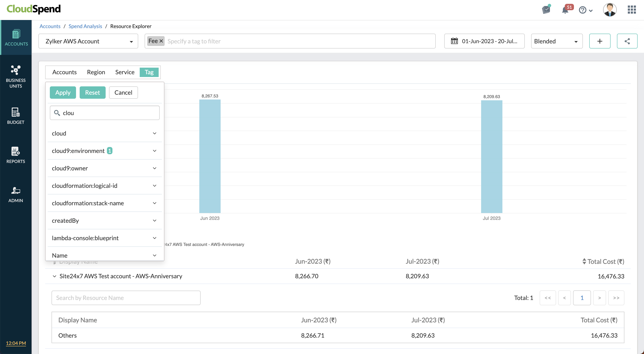This screenshot has width=644, height=354.
Task: Open the Business Units sidebar icon
Action: tap(16, 76)
